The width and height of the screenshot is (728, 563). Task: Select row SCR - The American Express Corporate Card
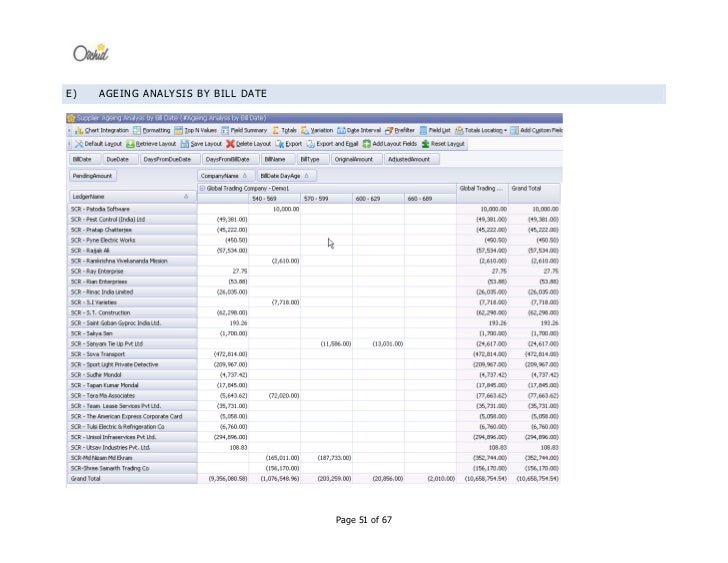(x=132, y=416)
